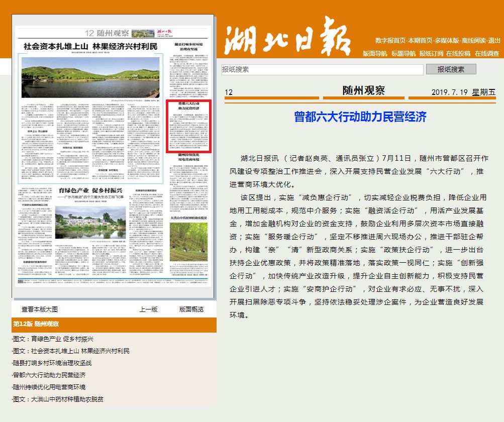This screenshot has width=504, height=422.
Task: Open the 版面导航 menu
Action: pyautogui.click(x=375, y=54)
